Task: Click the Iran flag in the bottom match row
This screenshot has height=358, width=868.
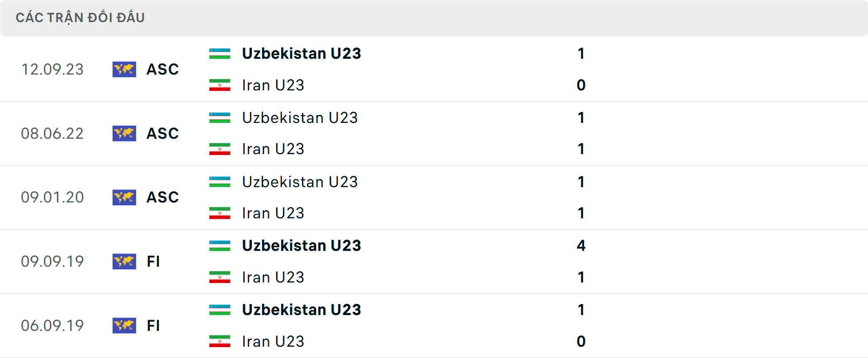Action: pyautogui.click(x=220, y=341)
